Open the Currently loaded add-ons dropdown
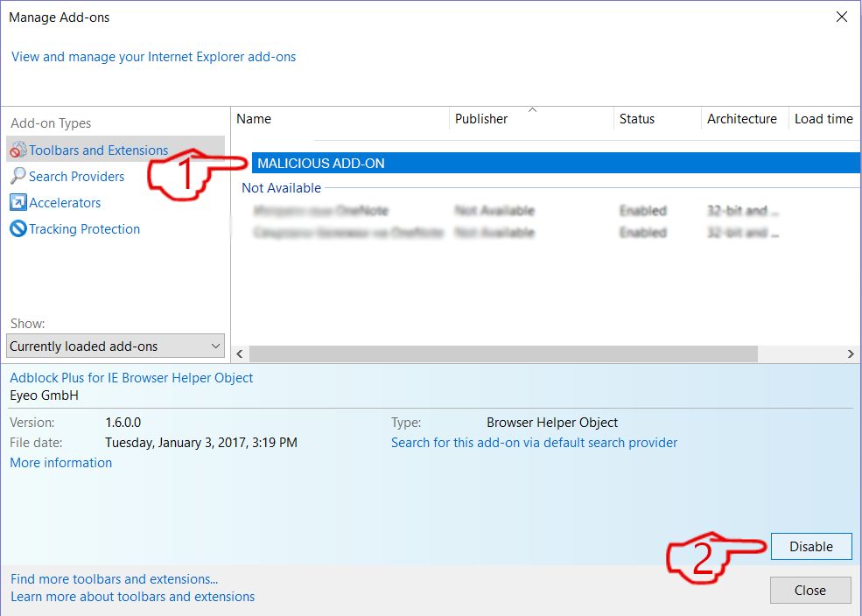Viewport: 862px width, 616px height. (x=115, y=345)
